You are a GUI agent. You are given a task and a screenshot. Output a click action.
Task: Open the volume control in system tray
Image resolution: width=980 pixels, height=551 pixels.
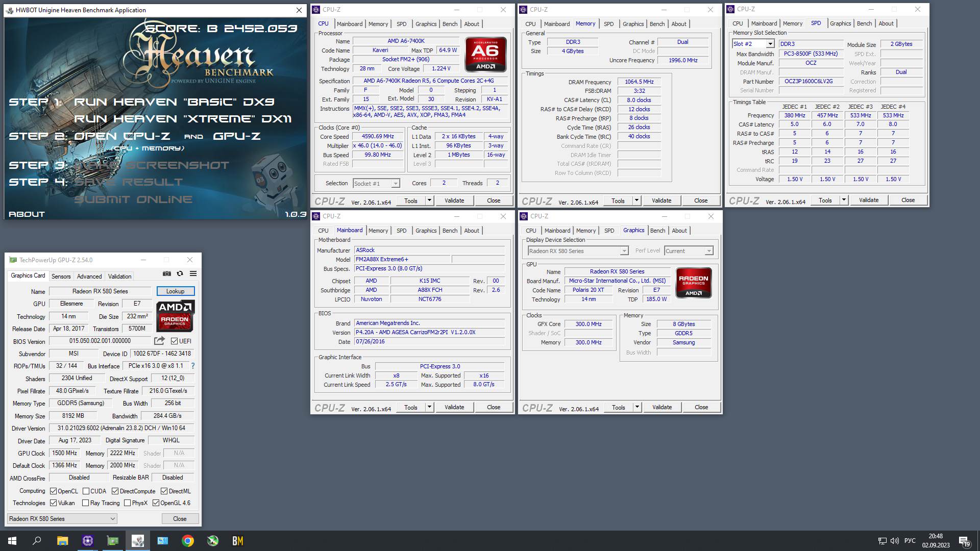[x=894, y=541]
